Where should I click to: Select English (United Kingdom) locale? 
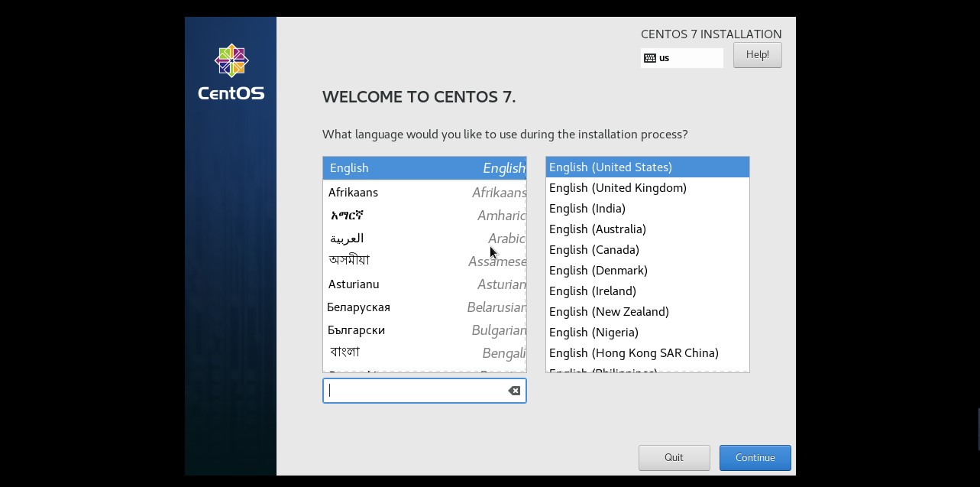[x=647, y=187]
